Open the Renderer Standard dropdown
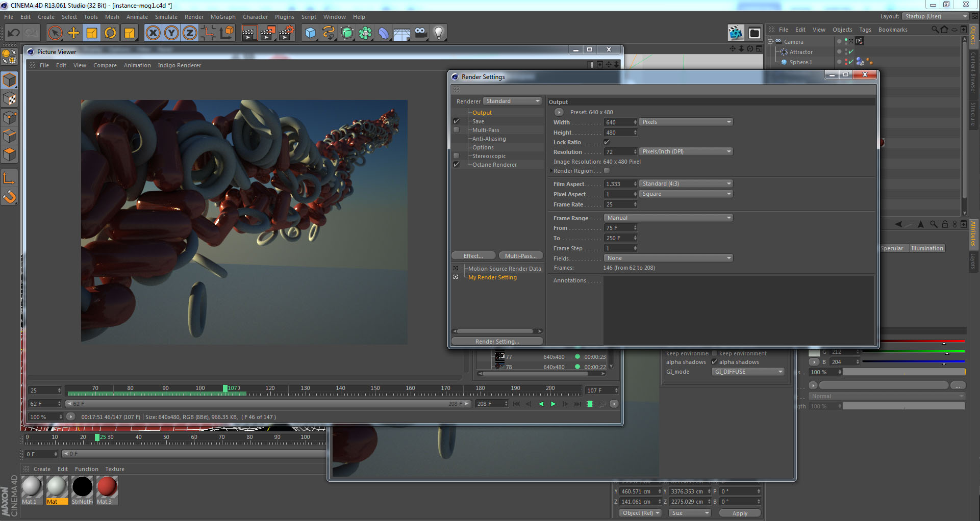The width and height of the screenshot is (980, 521). point(512,101)
